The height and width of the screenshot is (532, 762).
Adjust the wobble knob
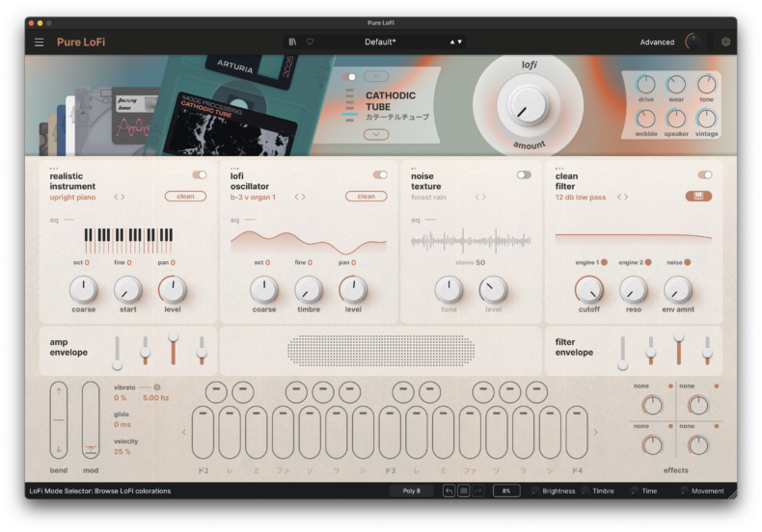pos(646,119)
